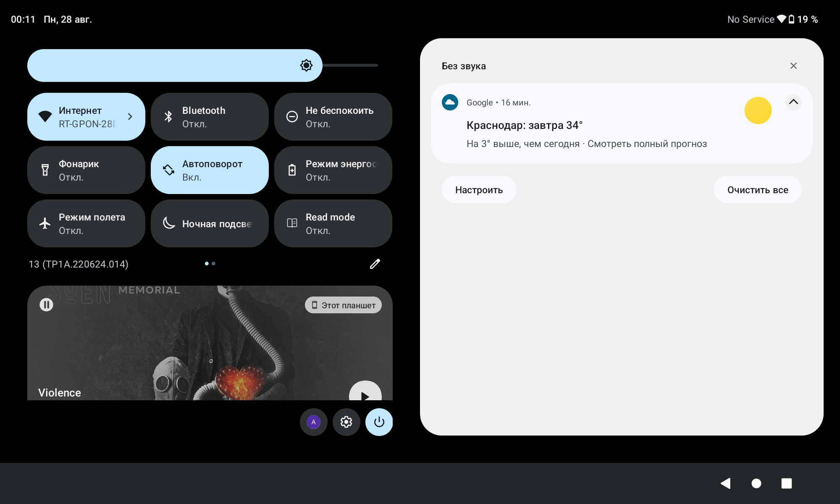Image resolution: width=840 pixels, height=504 pixels.
Task: Click the Google weather cloud app icon
Action: (450, 102)
